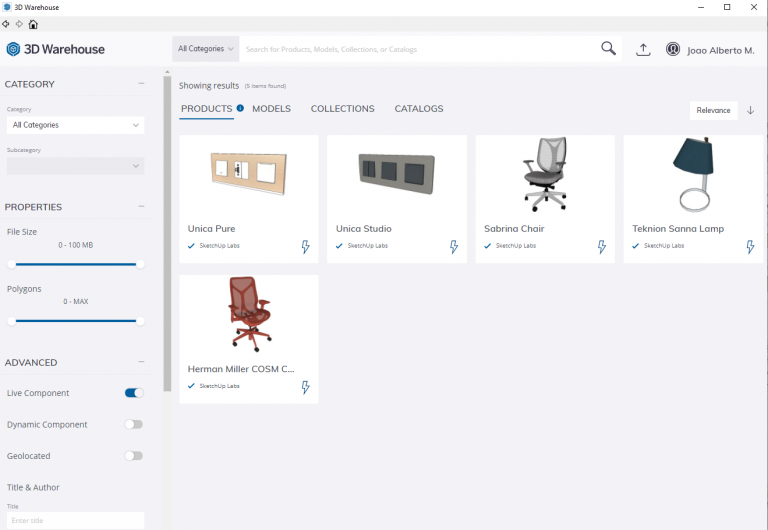This screenshot has width=768, height=530.
Task: Enable the Geolocated toggle
Action: coord(134,456)
